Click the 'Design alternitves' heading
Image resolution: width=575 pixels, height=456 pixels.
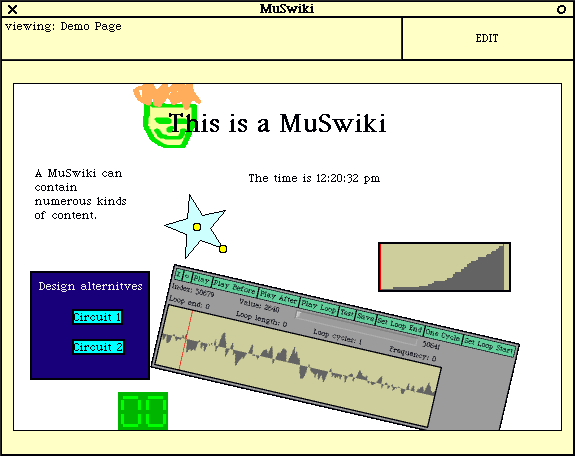click(90, 286)
